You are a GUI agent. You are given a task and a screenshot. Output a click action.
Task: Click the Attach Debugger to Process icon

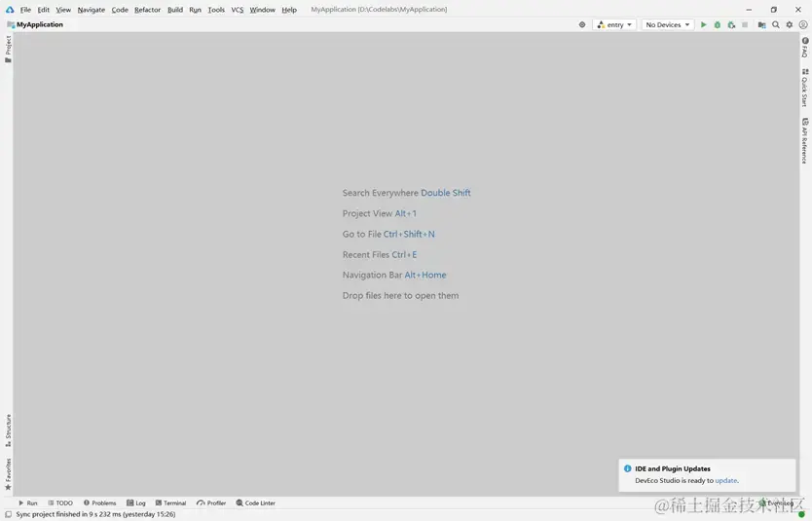731,25
